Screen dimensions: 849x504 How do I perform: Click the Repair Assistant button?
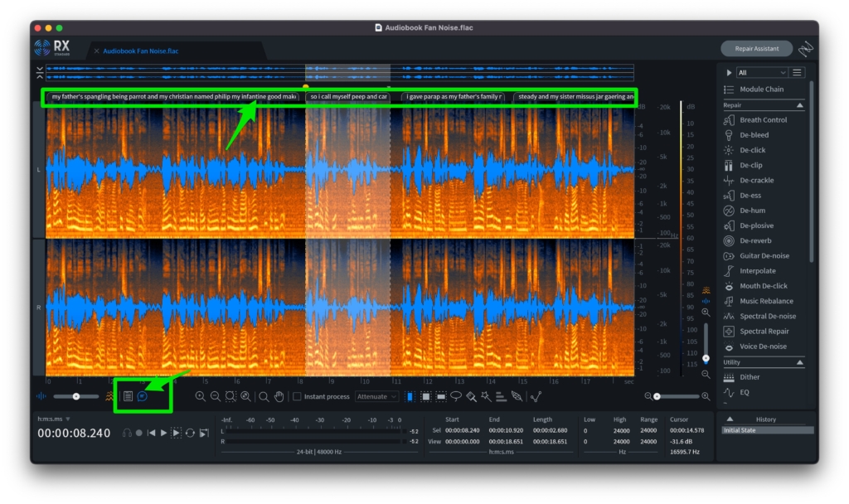click(756, 49)
